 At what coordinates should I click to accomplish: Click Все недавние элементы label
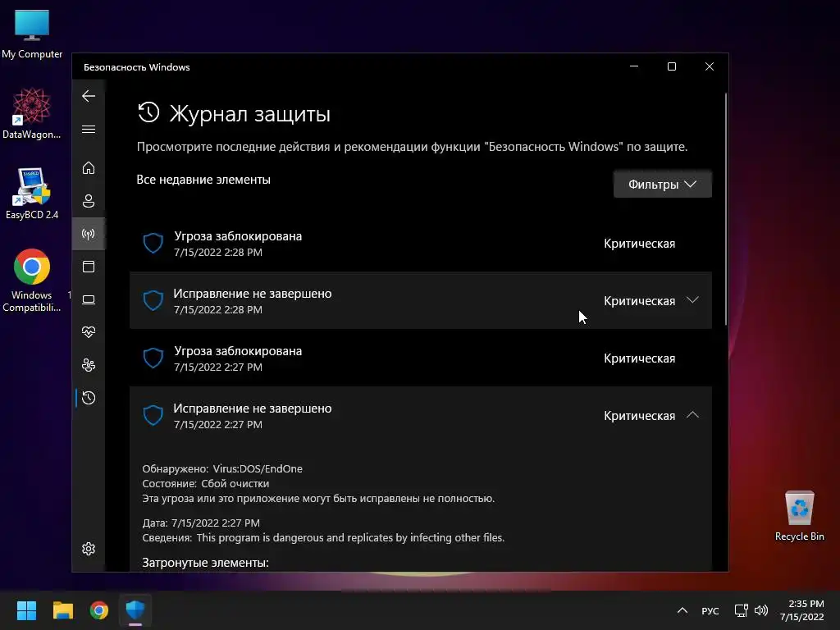point(203,180)
